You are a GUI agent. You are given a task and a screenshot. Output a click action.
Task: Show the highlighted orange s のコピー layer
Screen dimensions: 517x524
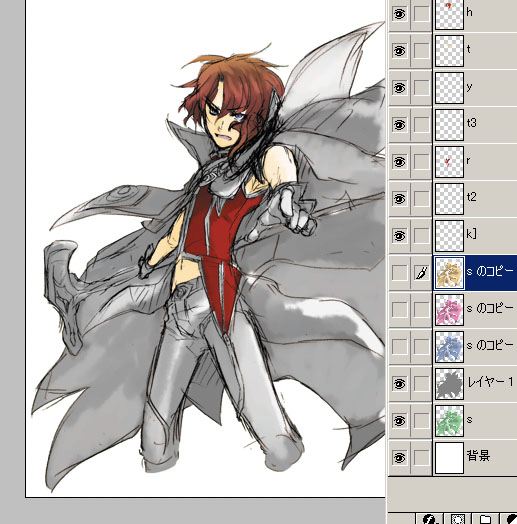[399, 273]
